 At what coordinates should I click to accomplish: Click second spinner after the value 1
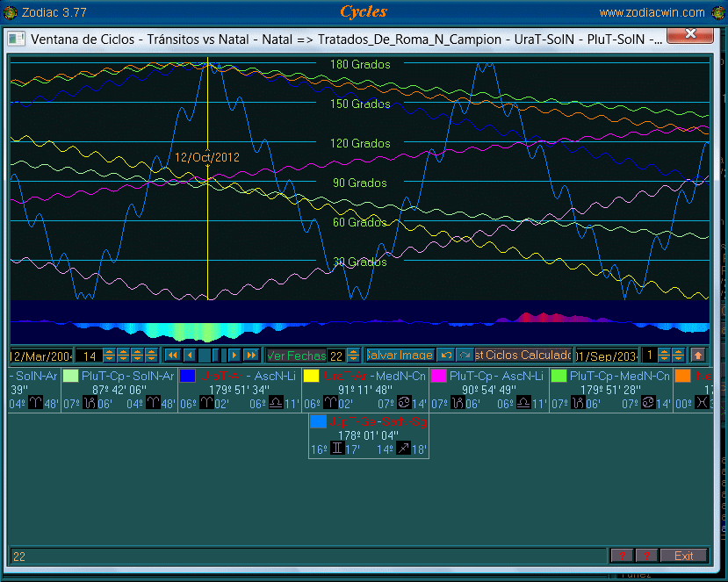pos(678,356)
